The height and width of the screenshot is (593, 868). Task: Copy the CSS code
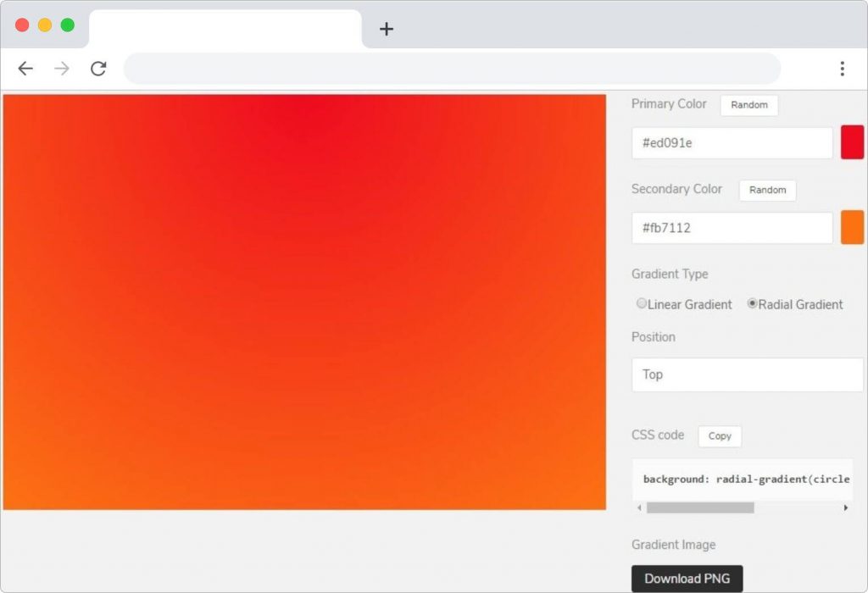coord(720,436)
